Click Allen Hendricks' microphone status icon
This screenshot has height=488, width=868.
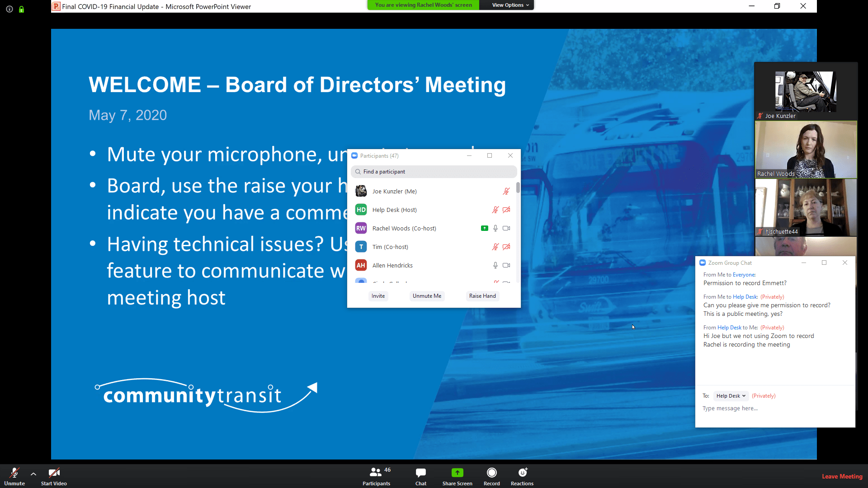(495, 266)
